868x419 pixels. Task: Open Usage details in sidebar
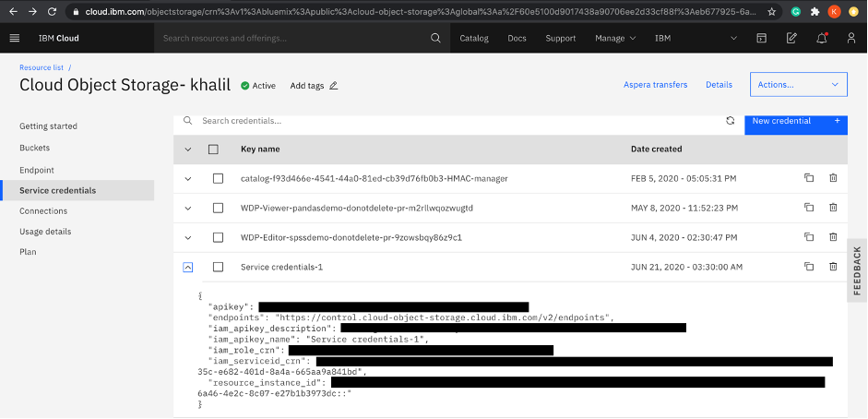[45, 232]
